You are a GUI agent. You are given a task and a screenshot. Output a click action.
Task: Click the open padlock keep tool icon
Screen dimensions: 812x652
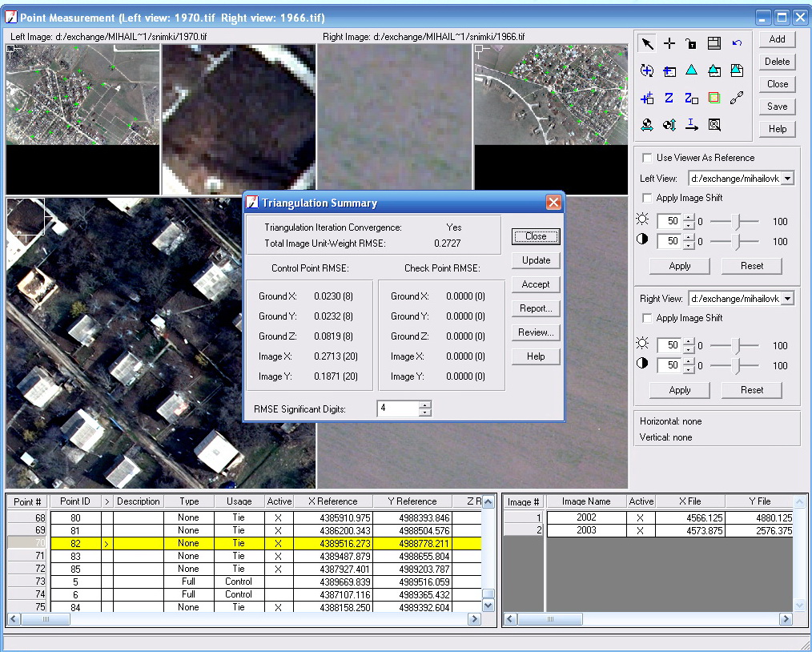(x=691, y=44)
